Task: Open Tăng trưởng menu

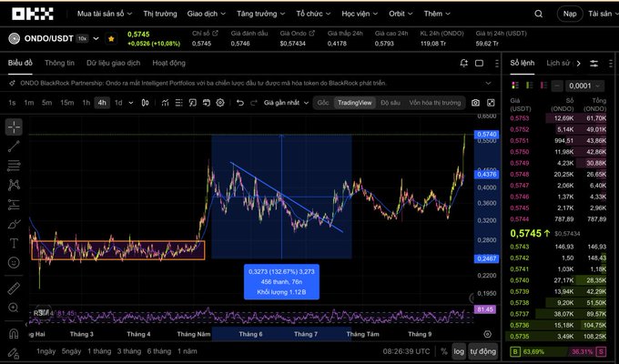Action: pyautogui.click(x=260, y=14)
